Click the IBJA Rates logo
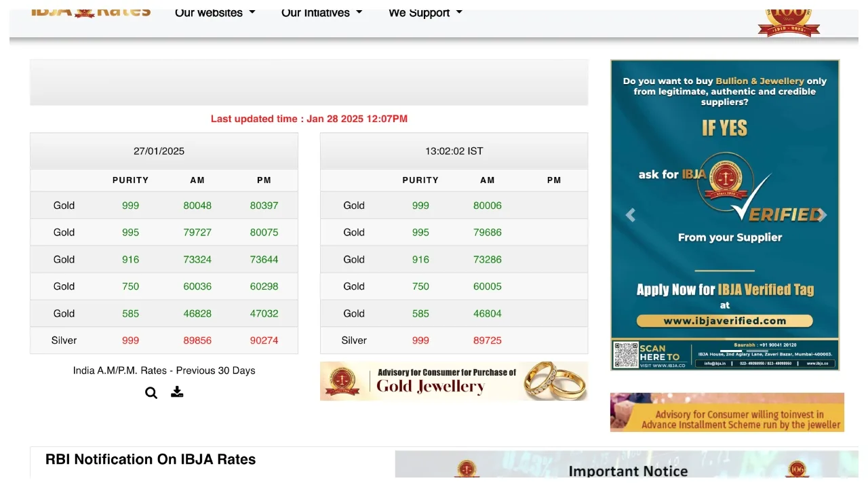The width and height of the screenshot is (868, 487). pos(91,12)
